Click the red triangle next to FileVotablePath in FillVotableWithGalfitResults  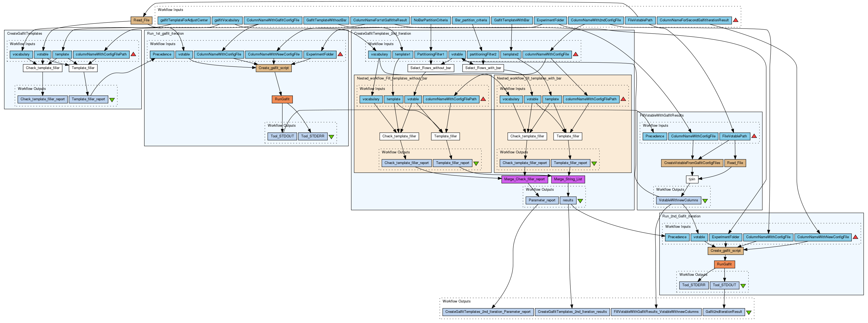coord(754,136)
